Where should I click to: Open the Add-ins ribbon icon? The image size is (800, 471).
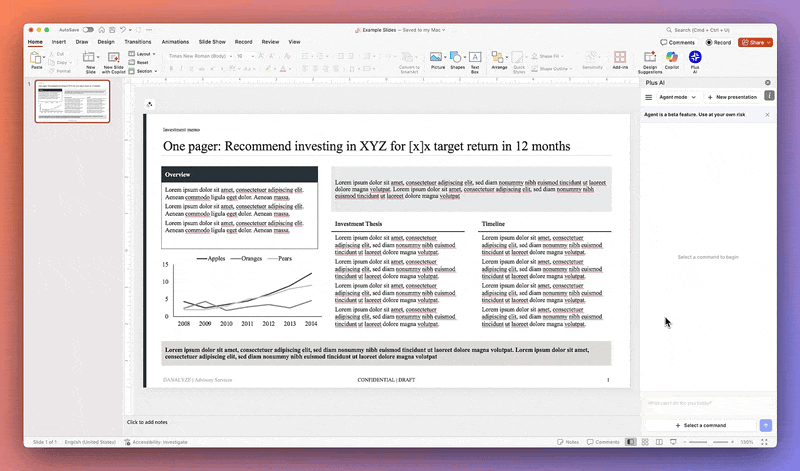(621, 60)
